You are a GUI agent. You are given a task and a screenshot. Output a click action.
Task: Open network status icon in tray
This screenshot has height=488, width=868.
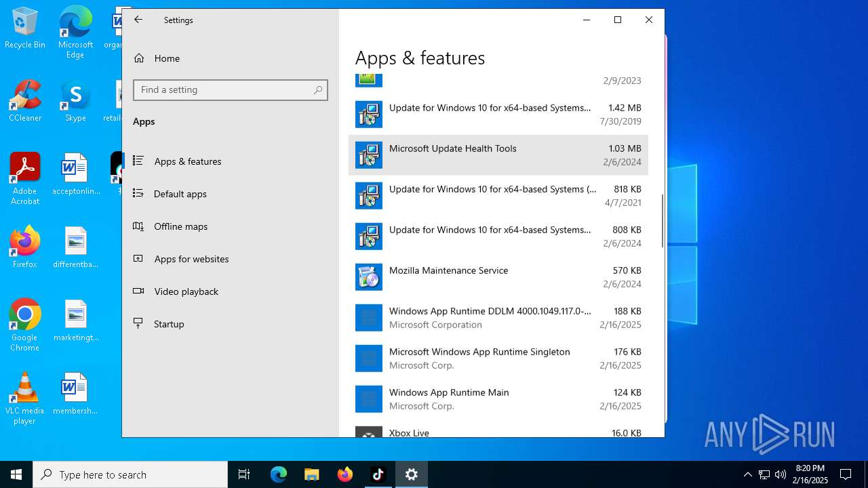click(x=764, y=474)
